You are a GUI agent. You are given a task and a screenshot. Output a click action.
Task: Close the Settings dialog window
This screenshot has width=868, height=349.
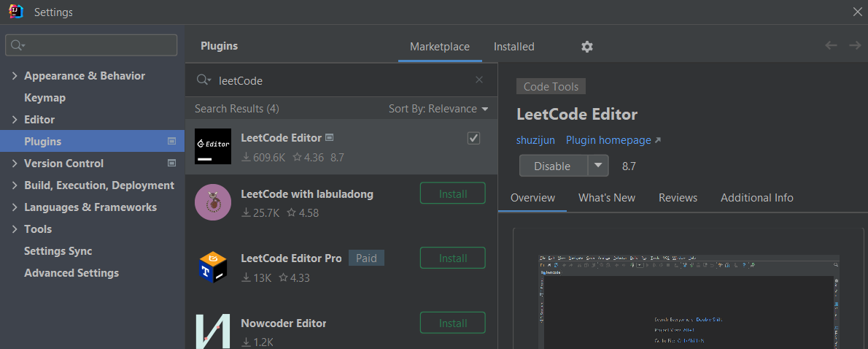click(857, 12)
